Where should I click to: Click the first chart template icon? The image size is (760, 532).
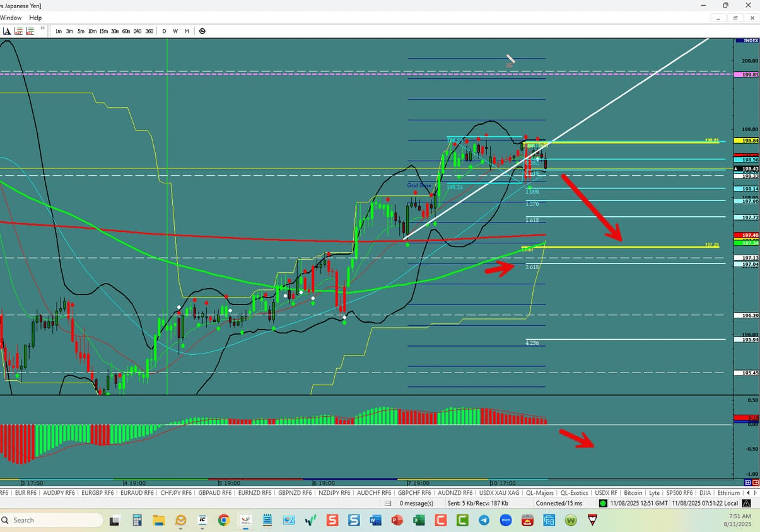click(18, 30)
